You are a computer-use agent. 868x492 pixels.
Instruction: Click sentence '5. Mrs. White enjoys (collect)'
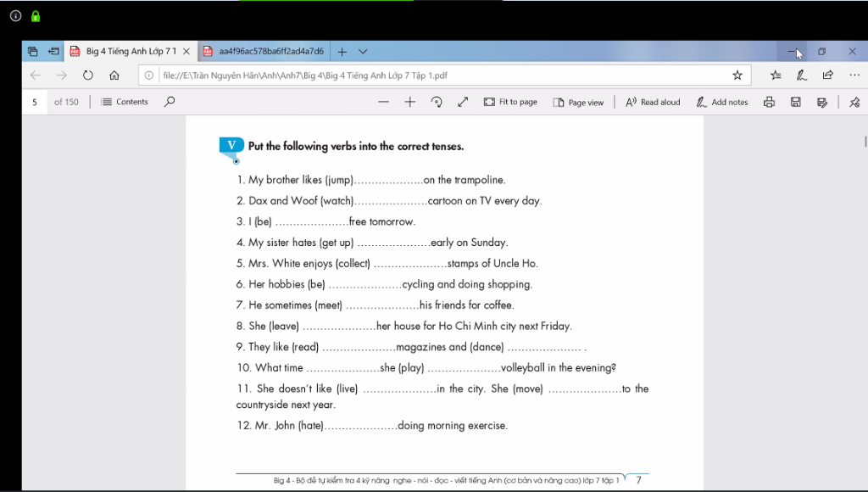(x=387, y=263)
